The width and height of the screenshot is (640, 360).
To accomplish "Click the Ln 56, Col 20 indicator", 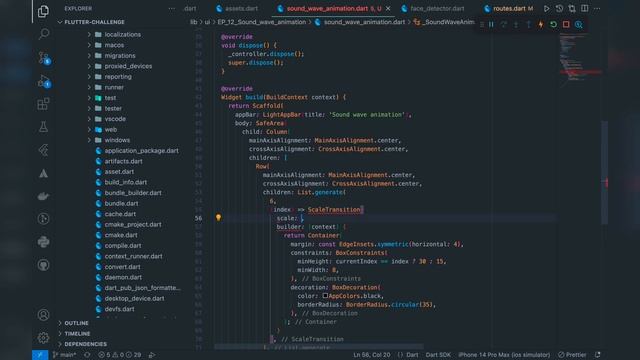I will (371, 355).
